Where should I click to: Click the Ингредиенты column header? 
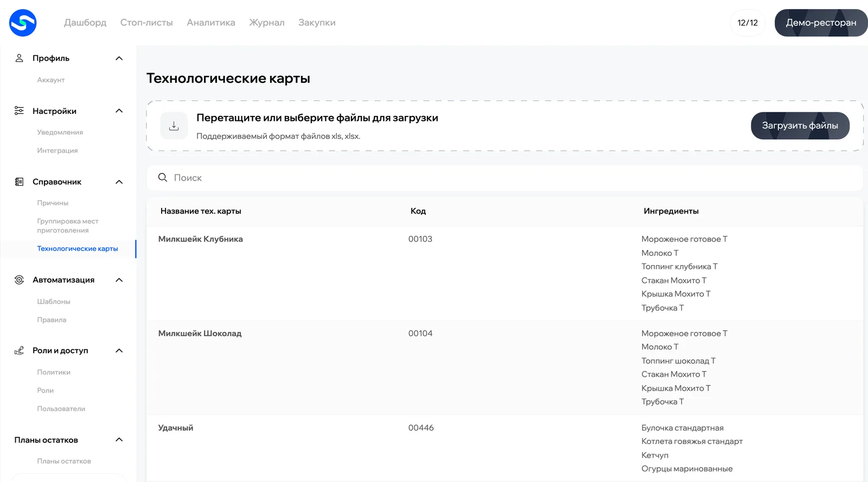[671, 211]
